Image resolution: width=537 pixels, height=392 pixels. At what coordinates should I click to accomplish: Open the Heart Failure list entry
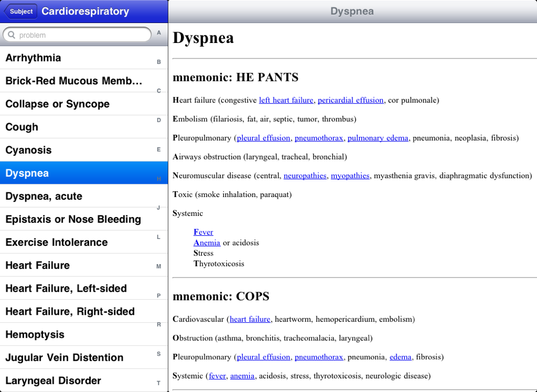(84, 265)
